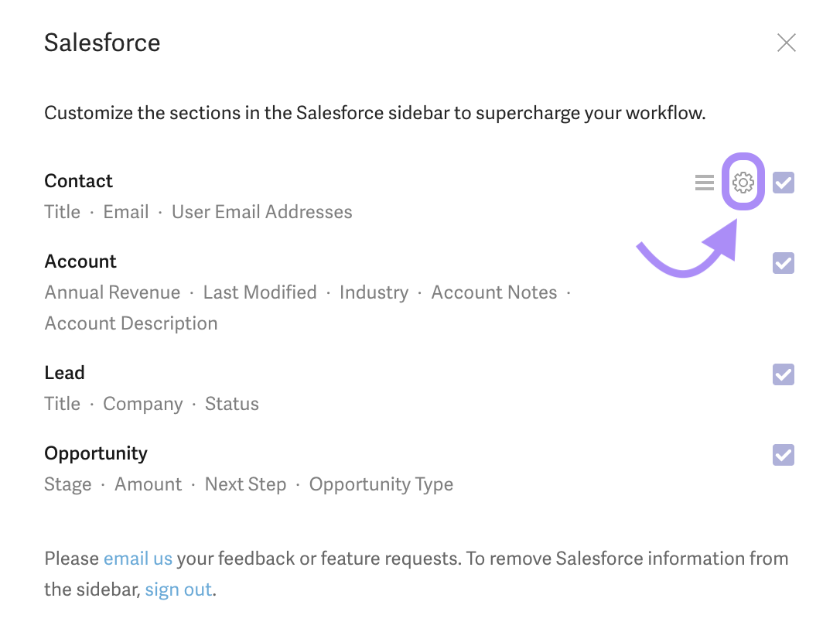Open Contact section settings gear

[x=743, y=183]
